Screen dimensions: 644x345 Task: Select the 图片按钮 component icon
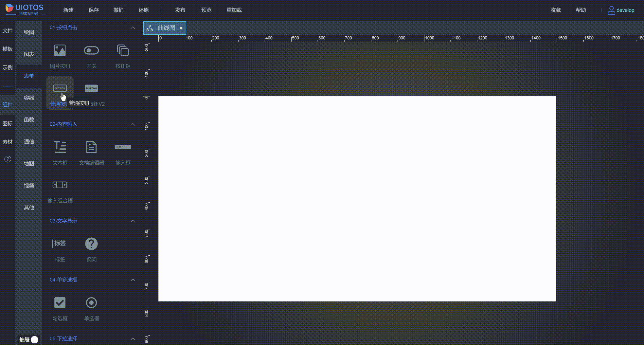point(60,51)
